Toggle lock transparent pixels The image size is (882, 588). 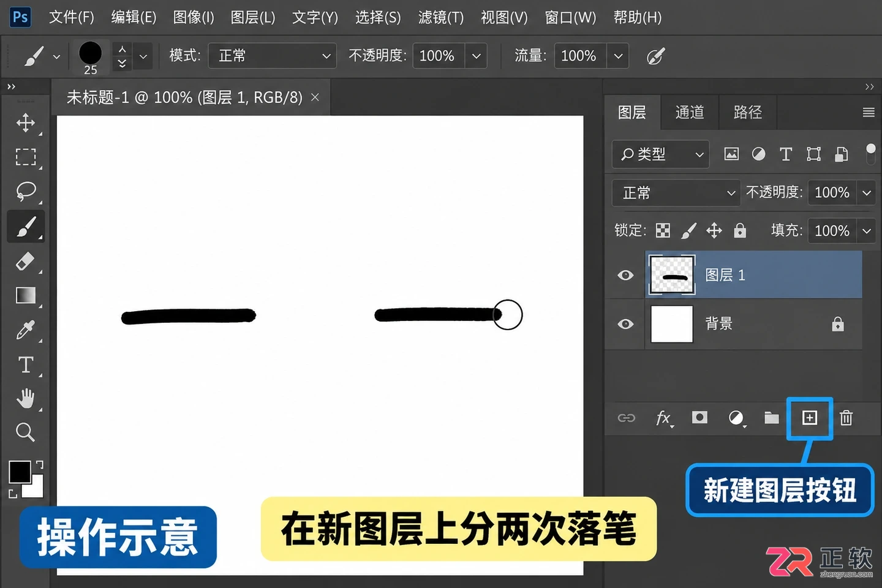pos(663,230)
